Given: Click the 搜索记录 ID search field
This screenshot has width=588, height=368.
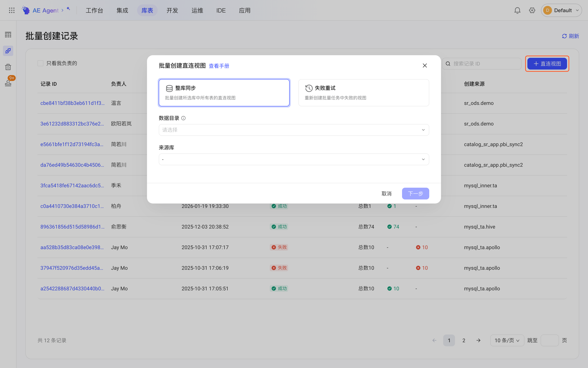Looking at the screenshot, I should (x=482, y=63).
